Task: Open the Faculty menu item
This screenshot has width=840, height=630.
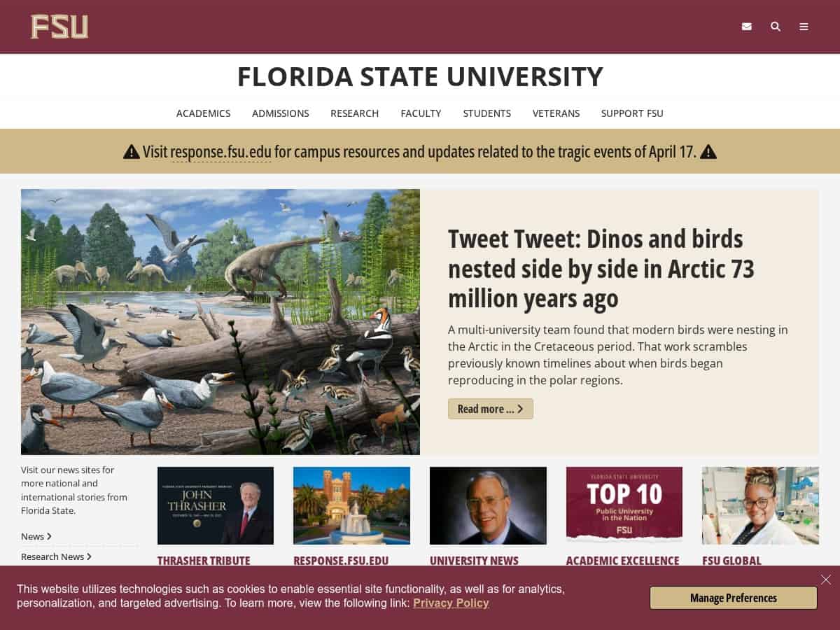Action: click(x=421, y=113)
